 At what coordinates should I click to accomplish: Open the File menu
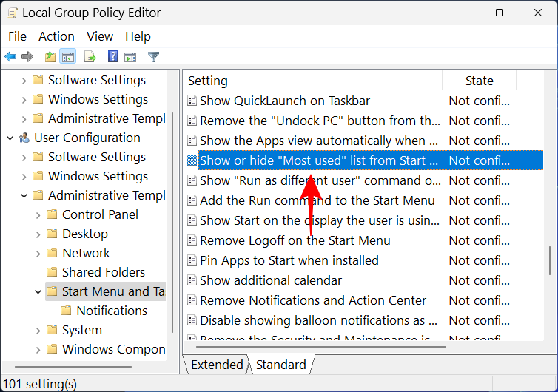point(18,36)
